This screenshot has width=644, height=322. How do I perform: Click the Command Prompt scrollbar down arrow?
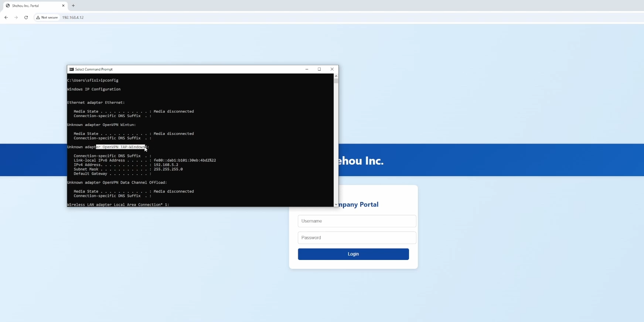pos(336,204)
